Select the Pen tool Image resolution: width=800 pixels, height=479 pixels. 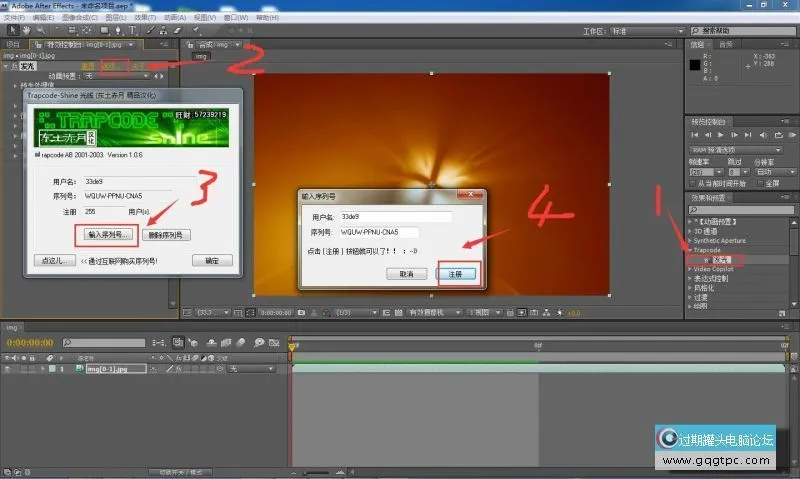click(x=118, y=31)
